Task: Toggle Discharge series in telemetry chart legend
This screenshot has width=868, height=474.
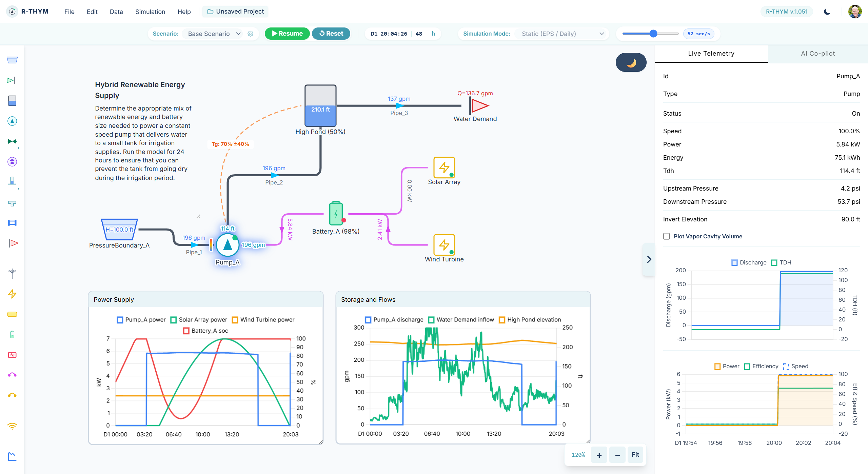Action: 749,262
